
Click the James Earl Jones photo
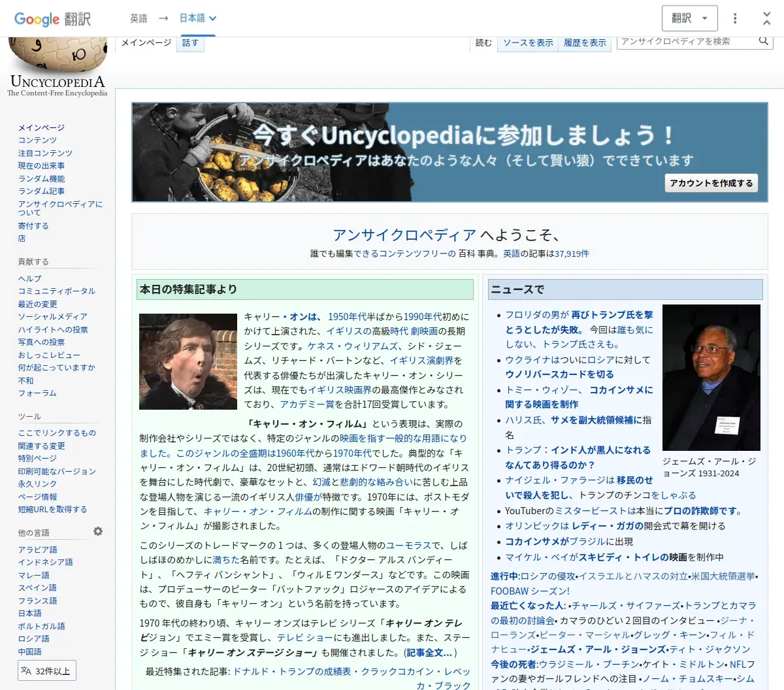click(x=711, y=378)
